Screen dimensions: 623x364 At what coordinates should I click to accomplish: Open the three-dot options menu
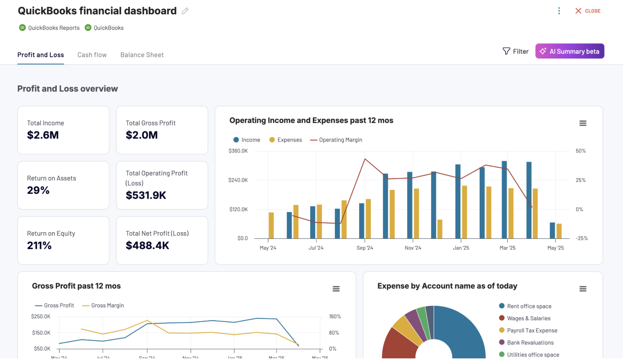(x=559, y=10)
